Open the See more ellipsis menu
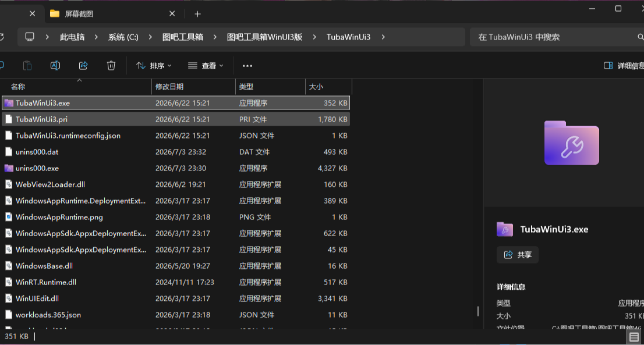Image resolution: width=644 pixels, height=345 pixels. click(x=247, y=66)
